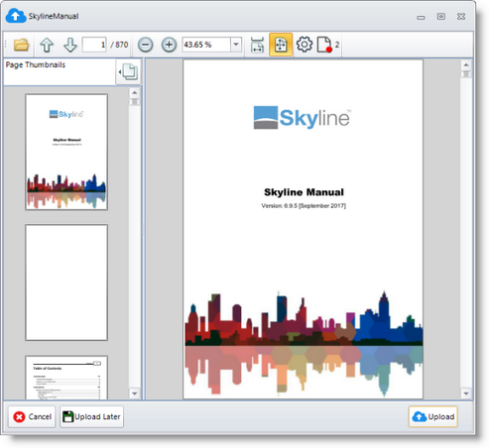Click the SkylineManual cloud app icon
This screenshot has height=448, width=489.
16,16
